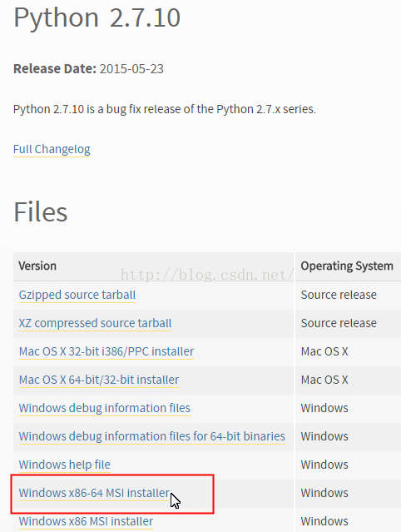
Task: Open debug information files for 64-bit binaries
Action: coord(152,436)
